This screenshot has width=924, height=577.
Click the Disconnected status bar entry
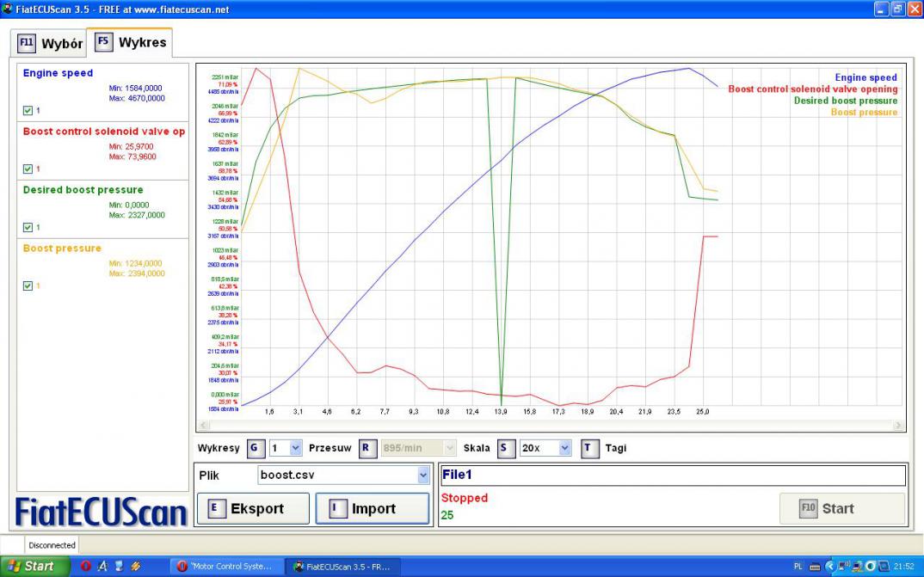click(52, 545)
